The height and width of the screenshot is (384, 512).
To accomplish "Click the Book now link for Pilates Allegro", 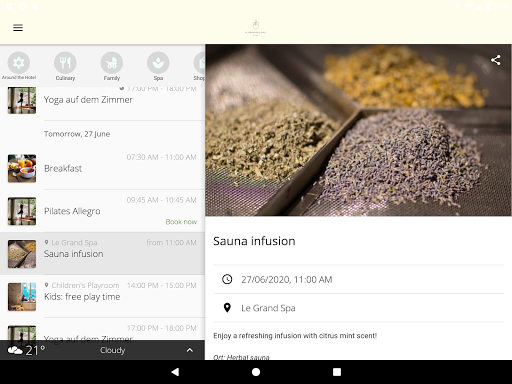I will [181, 222].
